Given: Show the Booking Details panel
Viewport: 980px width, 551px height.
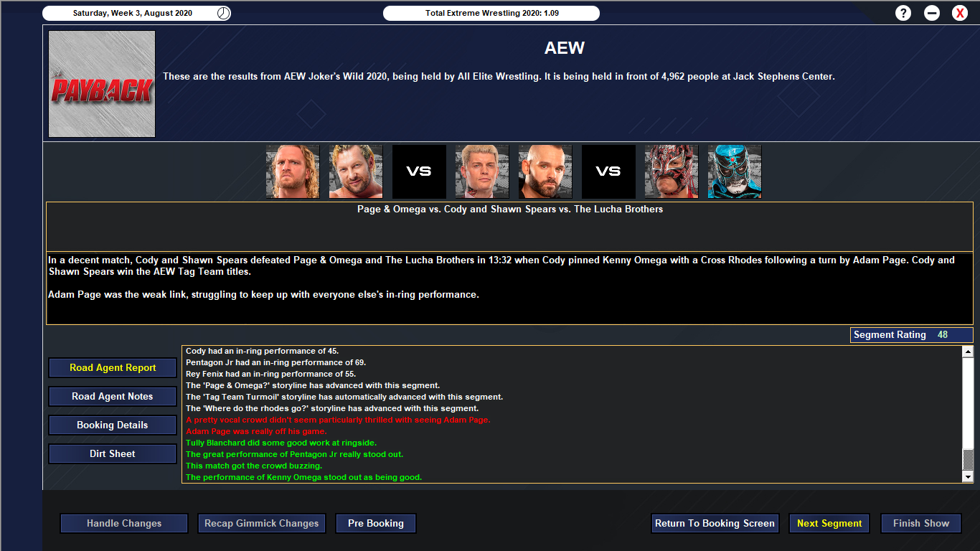Looking at the screenshot, I should point(113,425).
